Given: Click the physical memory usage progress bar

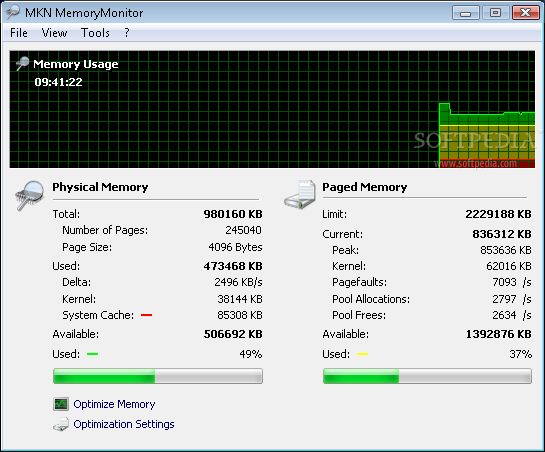Looking at the screenshot, I should pos(158,376).
